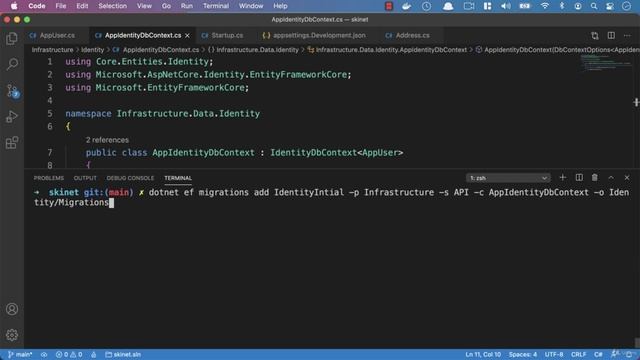Click CRLF end of line setting
The width and height of the screenshot is (640, 360).
pos(578,354)
